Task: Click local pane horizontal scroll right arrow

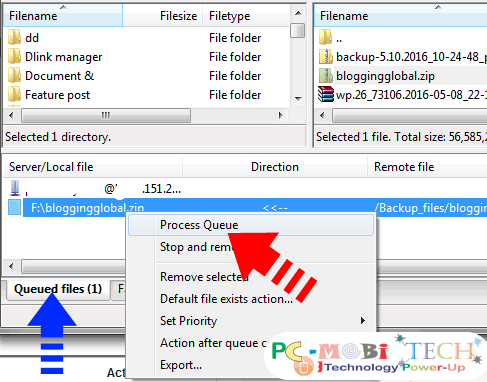Action: (280, 115)
